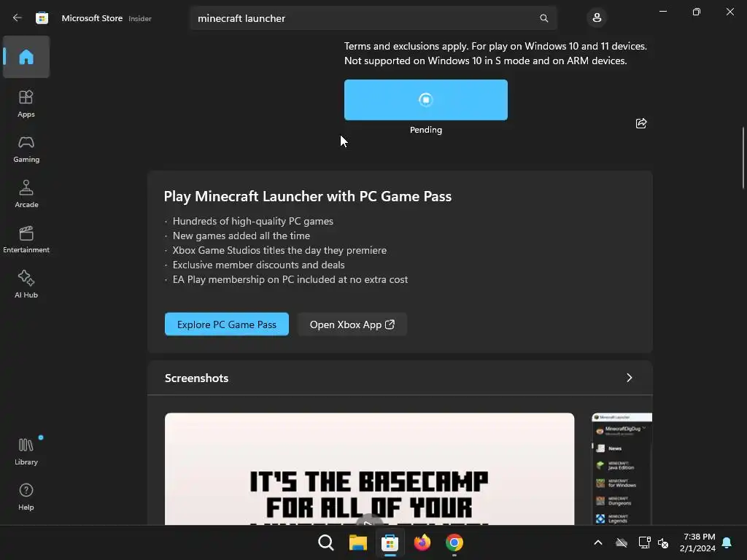Click the vertical scrollbar thumb
The image size is (747, 560).
click(x=743, y=158)
